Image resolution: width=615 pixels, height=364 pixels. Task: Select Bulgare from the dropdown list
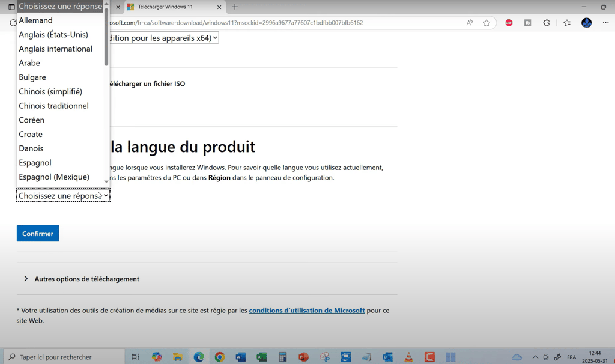[60, 77]
